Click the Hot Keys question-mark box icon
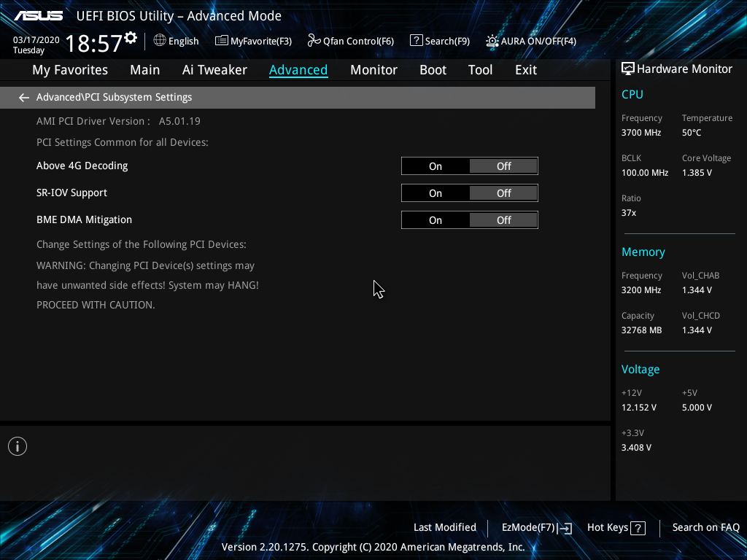This screenshot has width=747, height=560. pyautogui.click(x=638, y=528)
